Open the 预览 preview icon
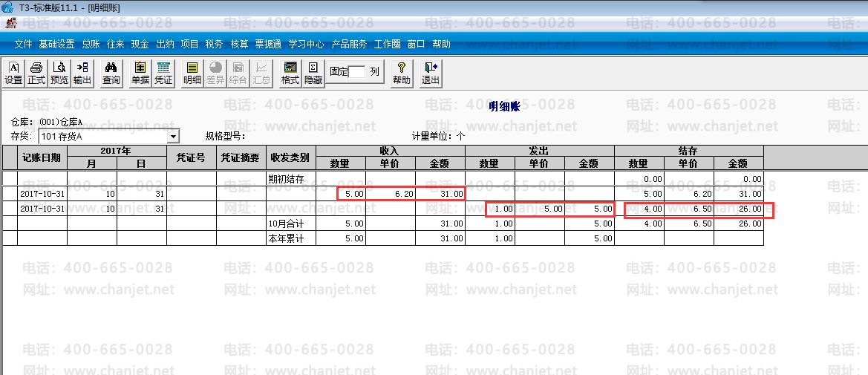Screen dimensions: 868x375 pyautogui.click(x=59, y=73)
